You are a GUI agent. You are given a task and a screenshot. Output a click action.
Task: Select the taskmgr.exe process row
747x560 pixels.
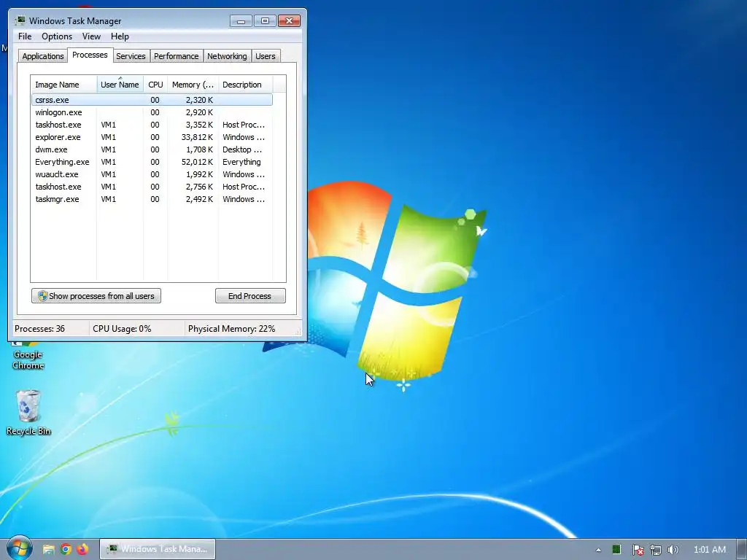[x=152, y=199]
